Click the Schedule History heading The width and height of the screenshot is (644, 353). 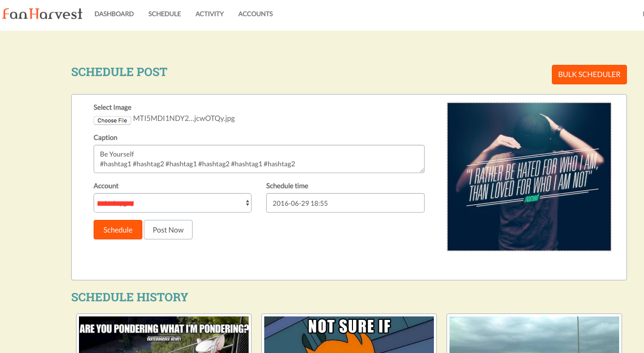[x=130, y=297]
